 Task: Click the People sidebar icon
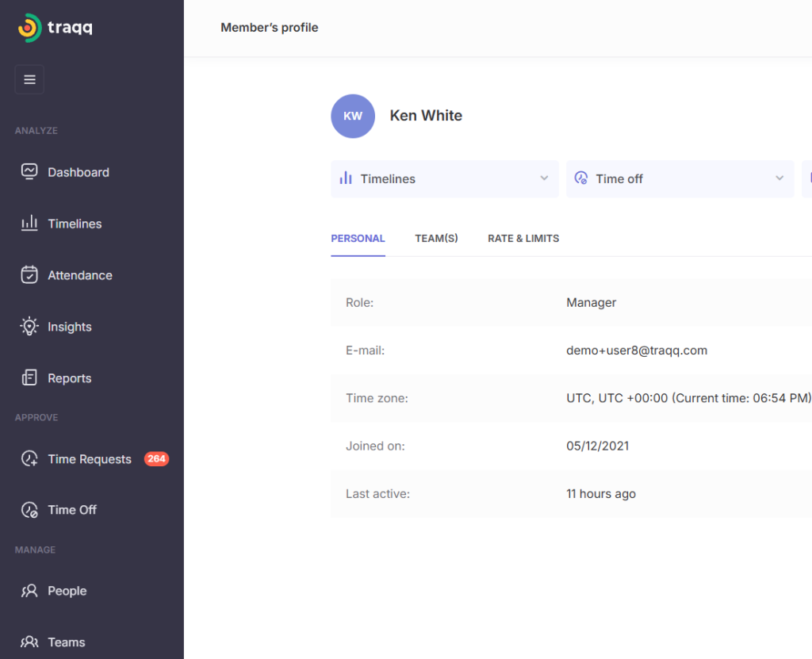pos(29,591)
